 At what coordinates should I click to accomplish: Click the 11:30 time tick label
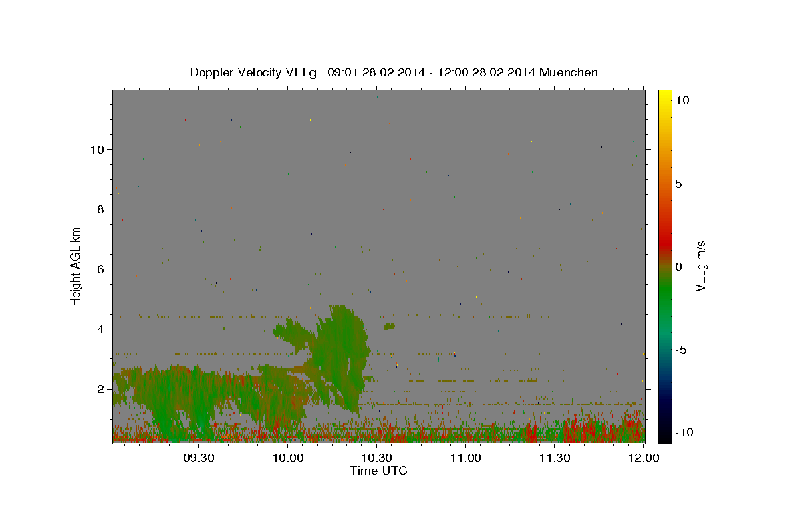coord(555,458)
